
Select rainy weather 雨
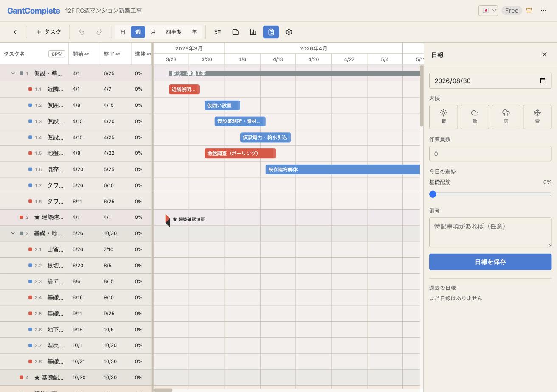pos(506,117)
